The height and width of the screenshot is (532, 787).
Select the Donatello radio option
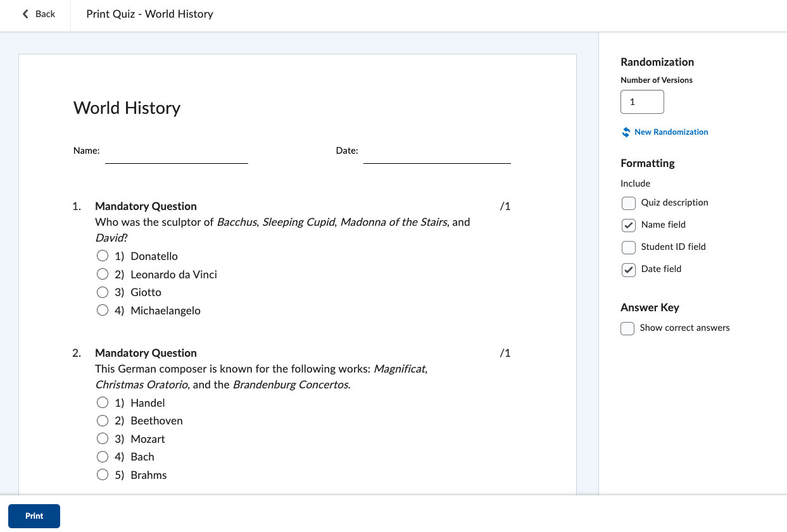tap(103, 256)
